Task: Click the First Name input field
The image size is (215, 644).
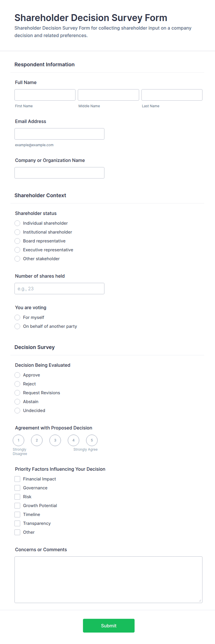Action: 45,95
